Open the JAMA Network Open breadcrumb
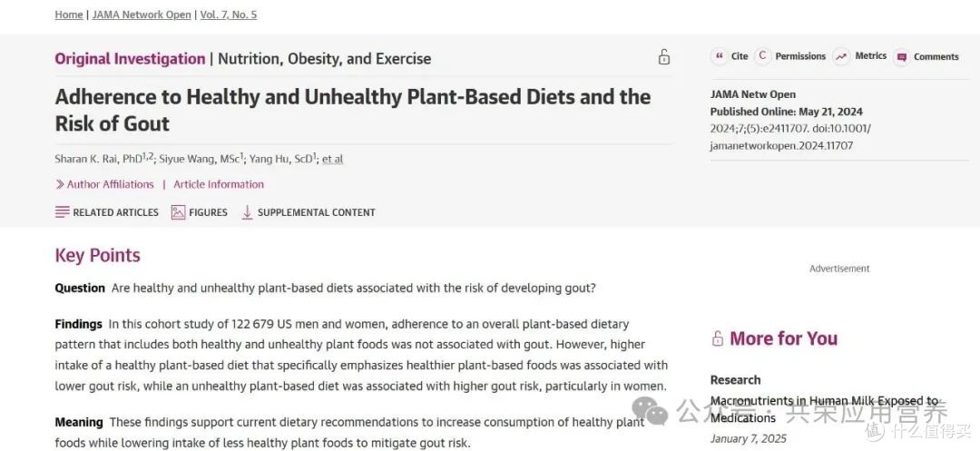980x451 pixels. (x=142, y=15)
